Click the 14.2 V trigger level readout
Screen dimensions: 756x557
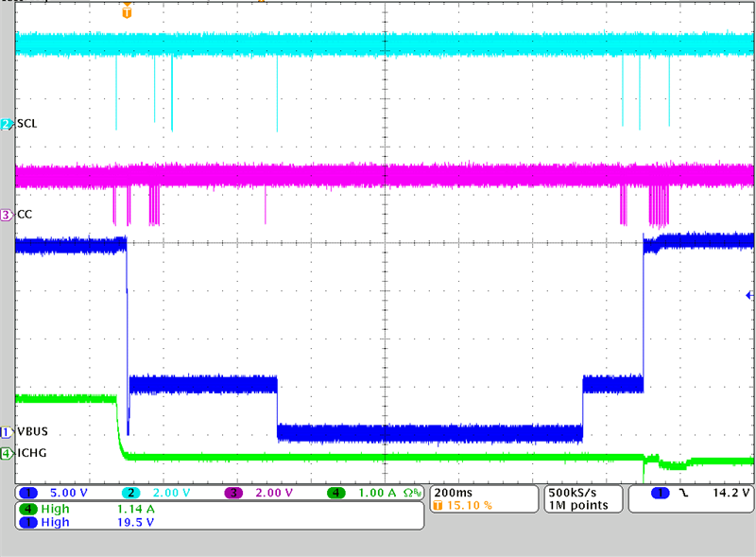(730, 494)
